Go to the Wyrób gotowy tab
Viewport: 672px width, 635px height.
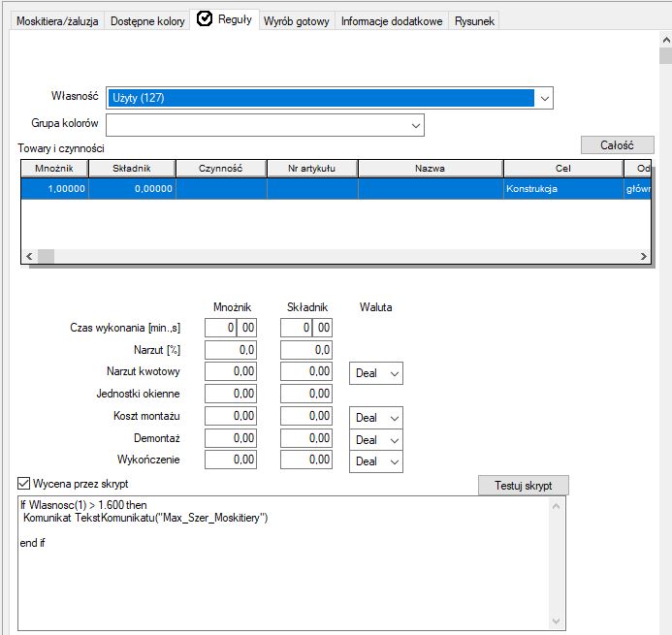tap(296, 21)
